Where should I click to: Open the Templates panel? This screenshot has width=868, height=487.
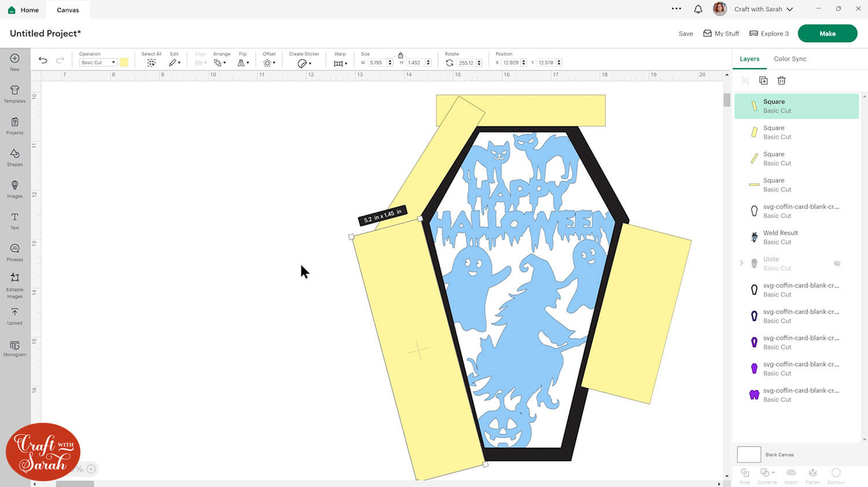tap(14, 93)
